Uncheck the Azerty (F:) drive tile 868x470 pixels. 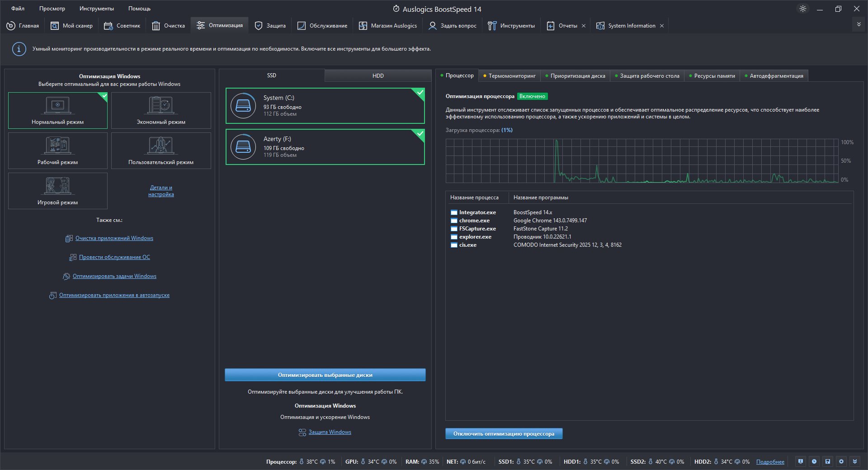[x=325, y=147]
